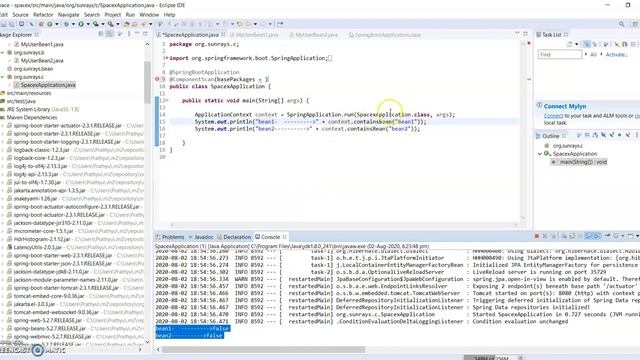Image resolution: width=640 pixels, height=360 pixels.
Task: Click the red Terminate button in Console
Action: (x=537, y=236)
